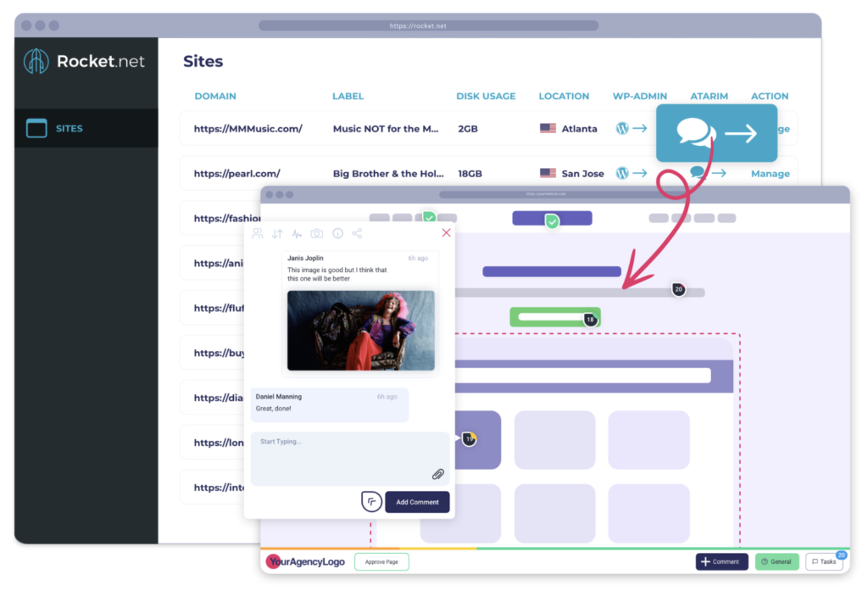Open Janis Joplin's attached photo
868x591 pixels.
(361, 331)
